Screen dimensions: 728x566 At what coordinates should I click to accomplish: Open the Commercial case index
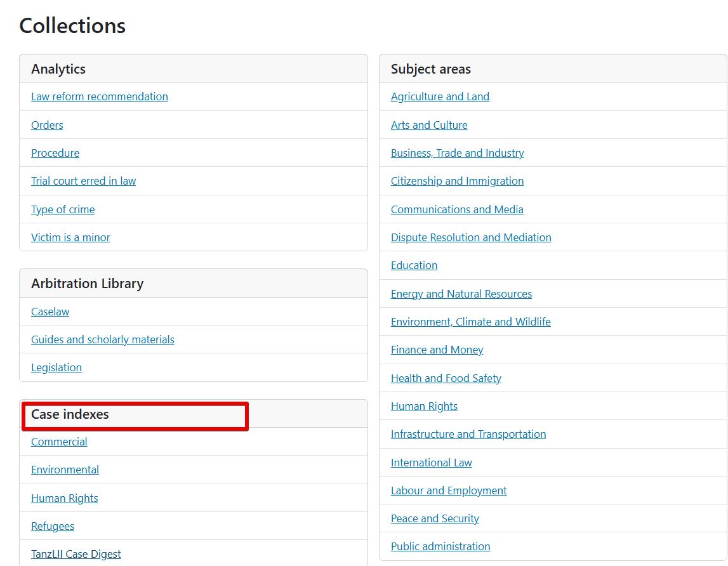tap(59, 442)
